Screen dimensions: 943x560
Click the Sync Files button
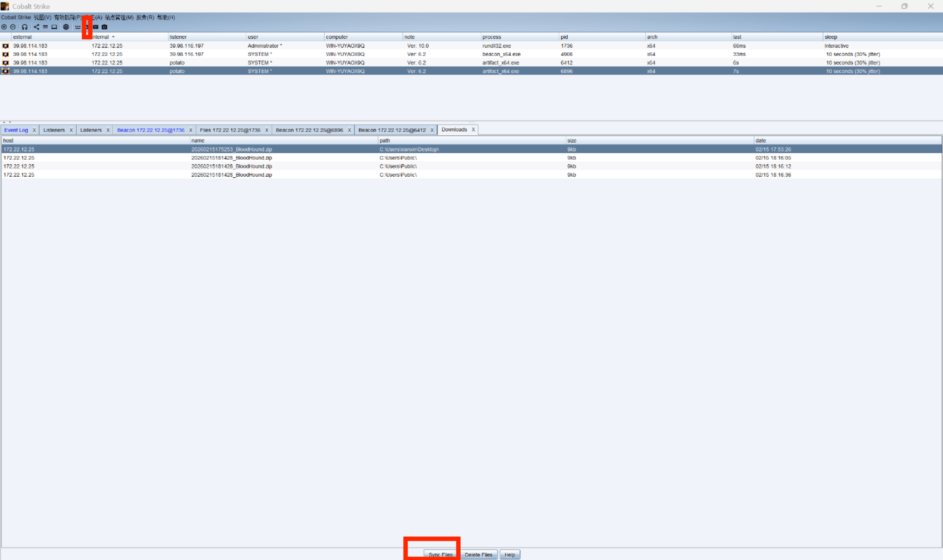click(x=440, y=554)
